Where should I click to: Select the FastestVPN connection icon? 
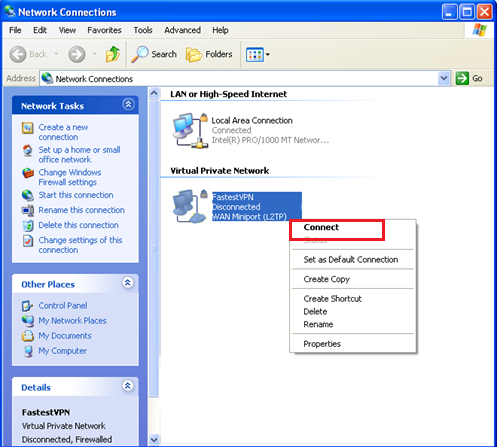tap(190, 206)
